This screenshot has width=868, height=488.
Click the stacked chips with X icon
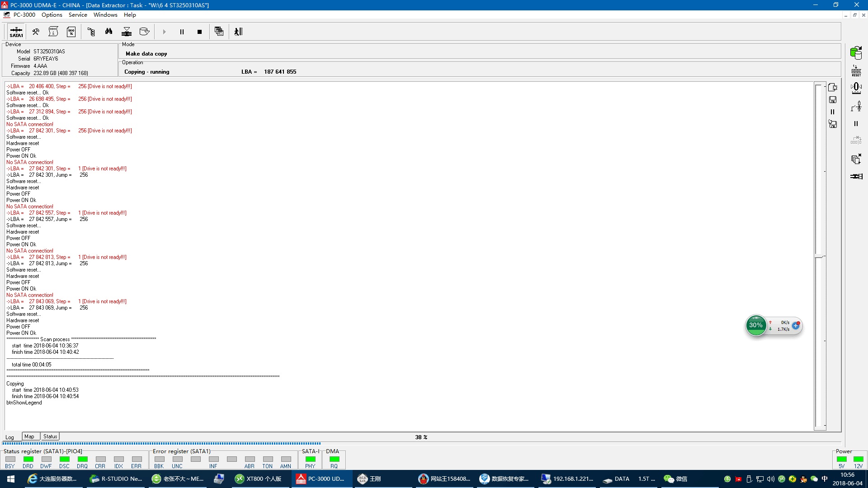856,159
